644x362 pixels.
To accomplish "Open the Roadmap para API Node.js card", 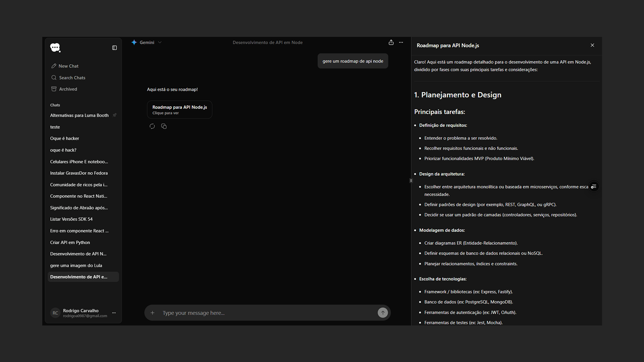I will [179, 110].
